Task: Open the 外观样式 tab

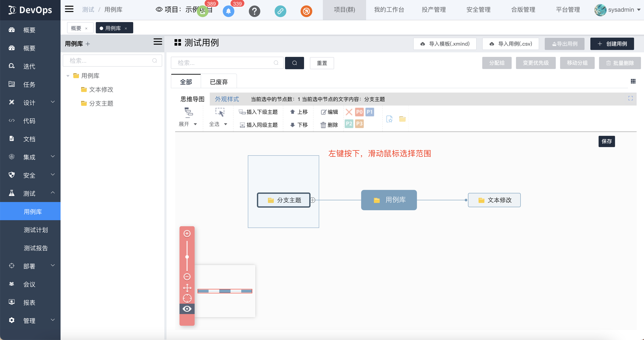Action: 227,99
